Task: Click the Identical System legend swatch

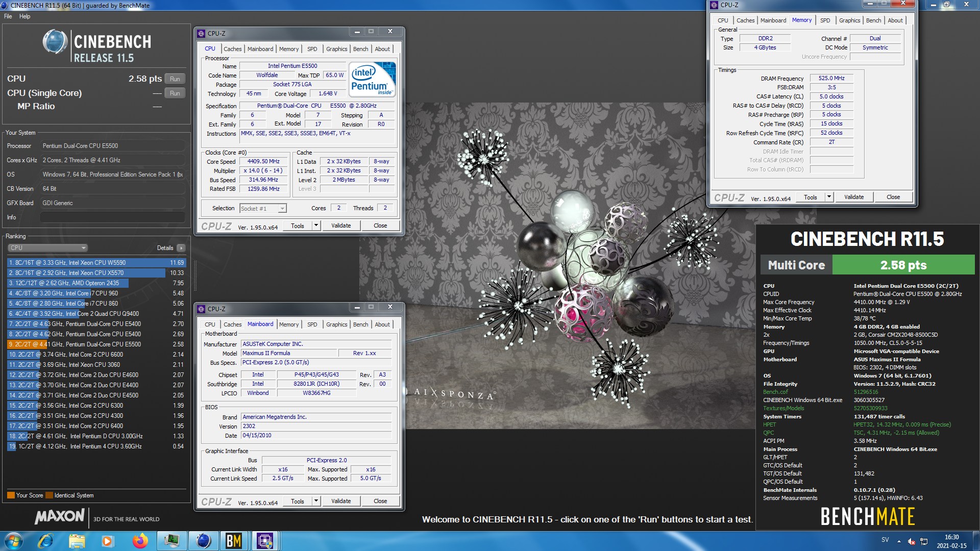Action: click(49, 495)
